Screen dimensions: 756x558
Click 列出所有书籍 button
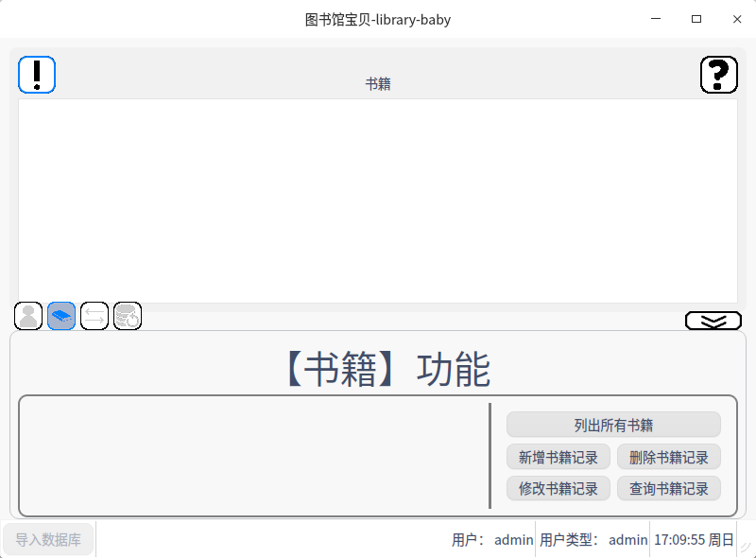point(613,425)
